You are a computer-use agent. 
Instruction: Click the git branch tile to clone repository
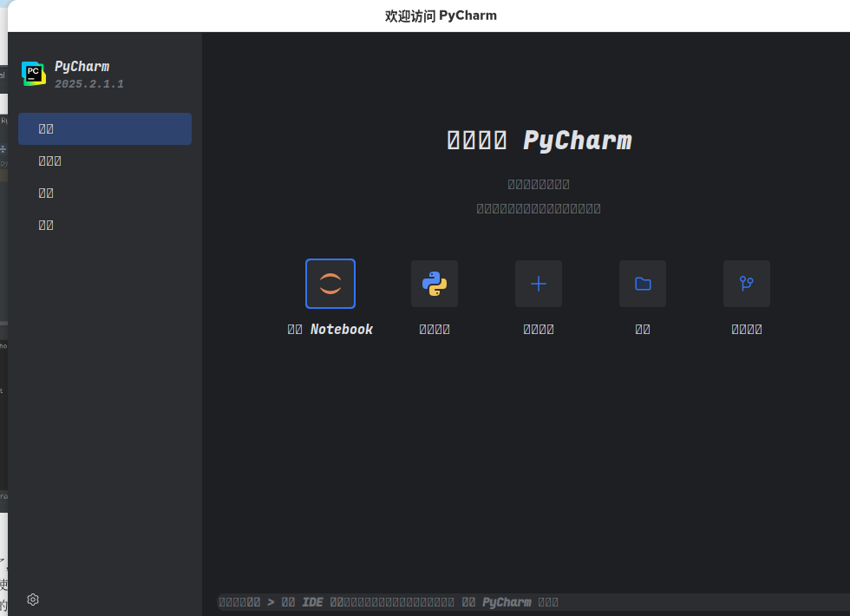point(747,284)
